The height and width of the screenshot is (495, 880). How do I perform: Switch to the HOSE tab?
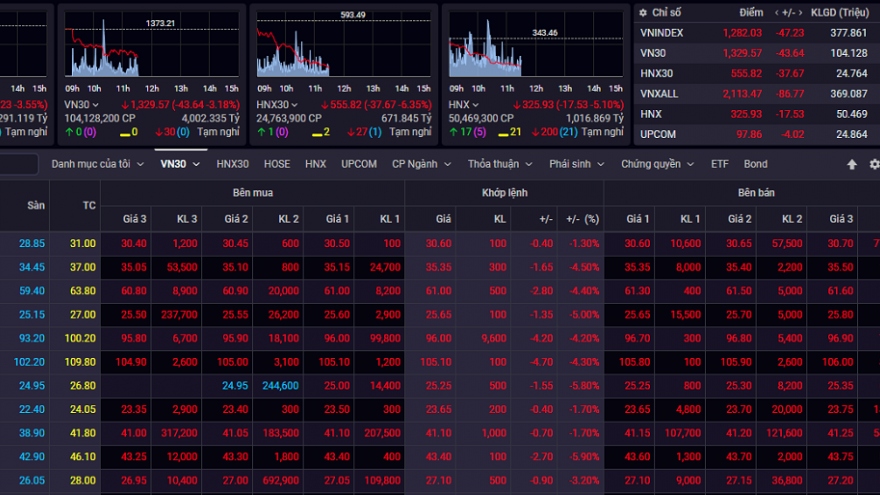point(277,164)
